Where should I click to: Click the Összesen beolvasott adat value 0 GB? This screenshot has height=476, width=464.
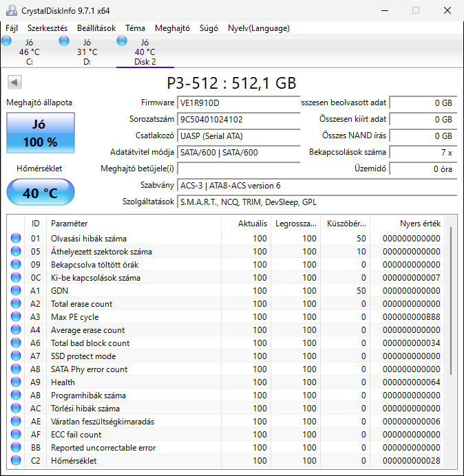[423, 103]
